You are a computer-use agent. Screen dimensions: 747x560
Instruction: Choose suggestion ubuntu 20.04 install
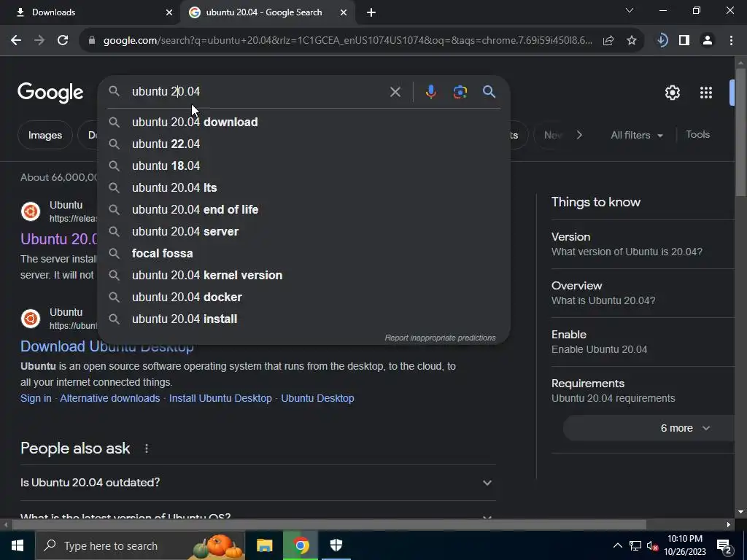304,319
